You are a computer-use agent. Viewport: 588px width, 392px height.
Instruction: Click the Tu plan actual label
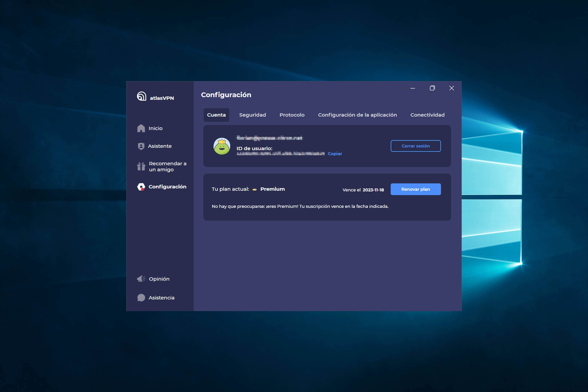click(x=230, y=189)
